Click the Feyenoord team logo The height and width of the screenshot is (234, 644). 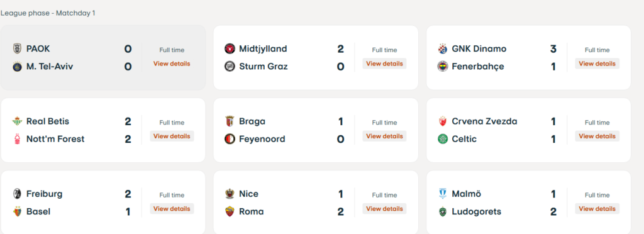click(230, 139)
